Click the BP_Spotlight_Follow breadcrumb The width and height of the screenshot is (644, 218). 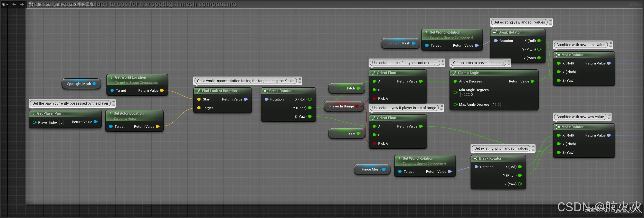(55, 5)
